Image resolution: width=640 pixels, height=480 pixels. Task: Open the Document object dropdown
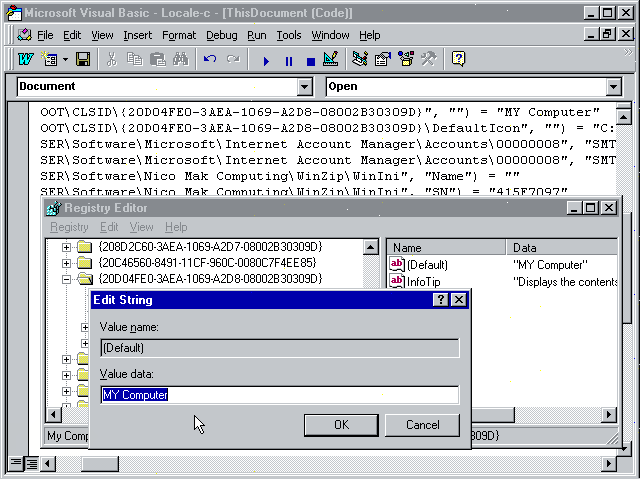pos(304,87)
